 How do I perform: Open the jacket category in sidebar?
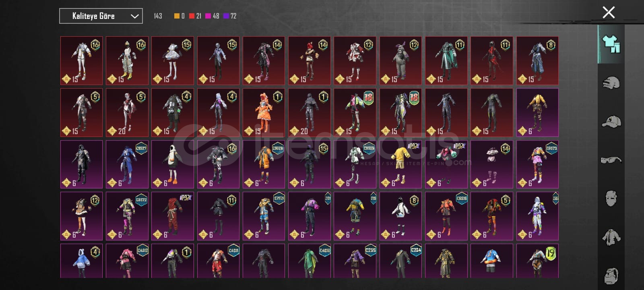click(x=611, y=237)
